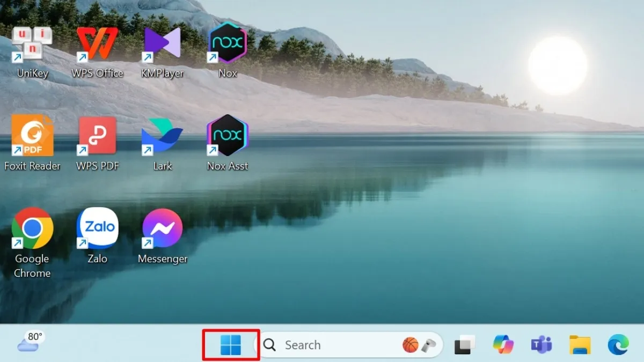Open File Explorer from the taskbar
This screenshot has width=644, height=362.
tap(580, 345)
